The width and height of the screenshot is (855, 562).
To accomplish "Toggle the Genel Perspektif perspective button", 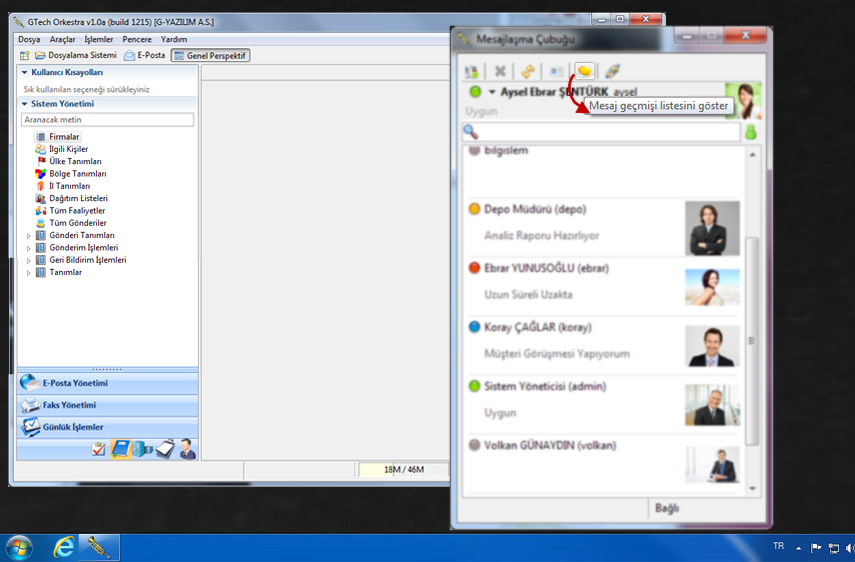I will point(210,55).
